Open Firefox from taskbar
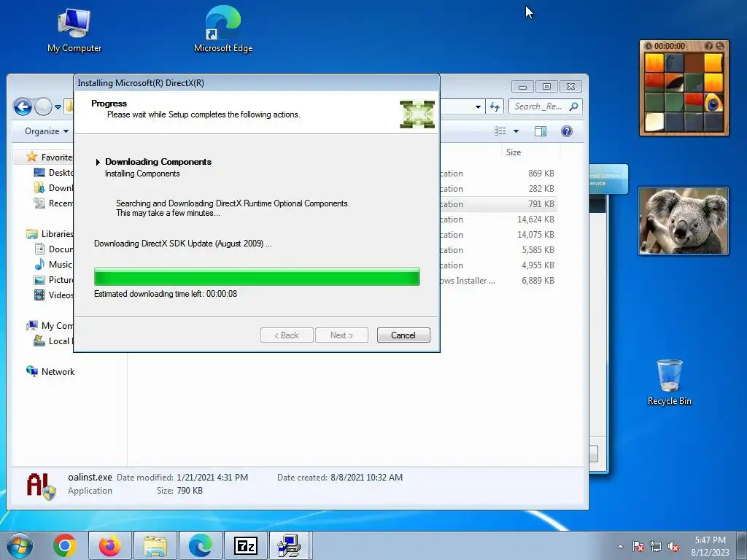This screenshot has width=747, height=560. pos(109,545)
